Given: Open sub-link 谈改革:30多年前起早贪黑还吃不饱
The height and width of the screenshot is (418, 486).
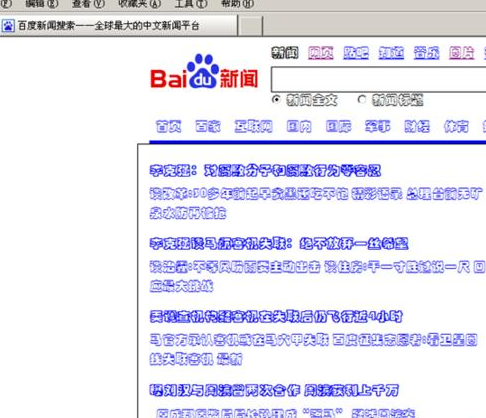Looking at the screenshot, I should coord(249,194).
